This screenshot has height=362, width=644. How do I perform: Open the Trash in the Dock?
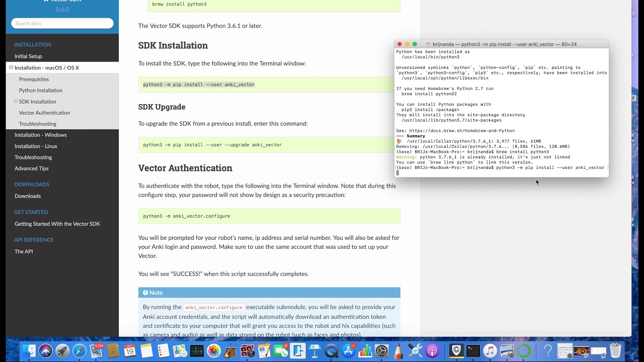pos(615,350)
